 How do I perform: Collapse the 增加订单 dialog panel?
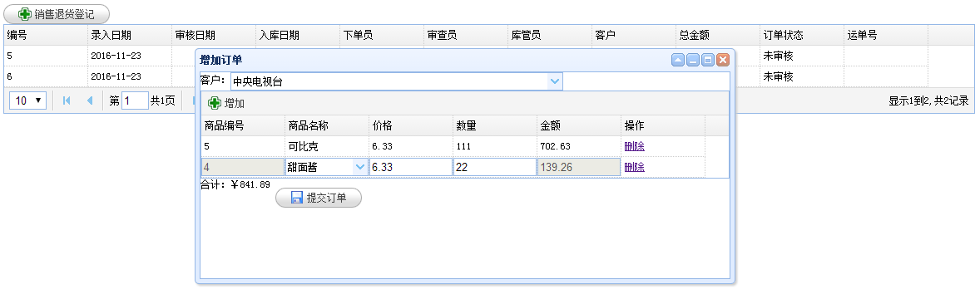tap(678, 60)
